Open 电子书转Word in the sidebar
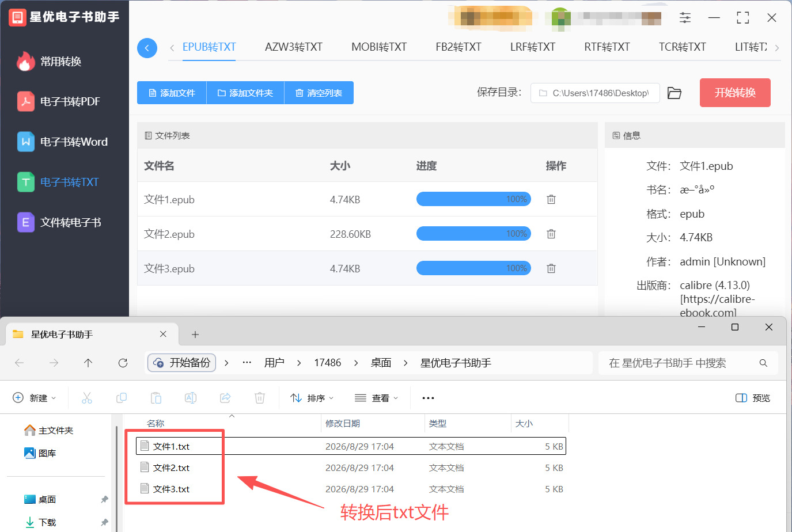The width and height of the screenshot is (792, 532). click(62, 142)
